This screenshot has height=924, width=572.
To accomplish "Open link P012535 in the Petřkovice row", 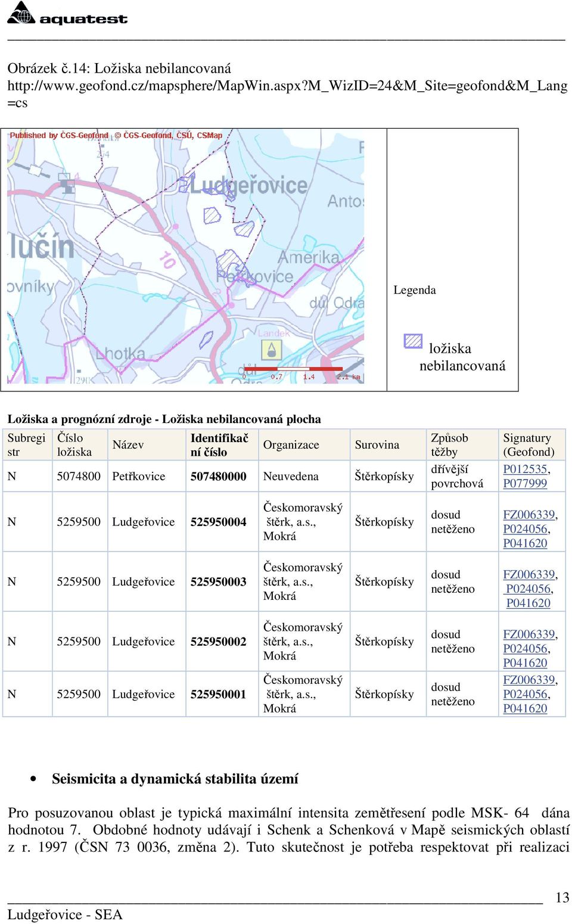I will [x=525, y=469].
